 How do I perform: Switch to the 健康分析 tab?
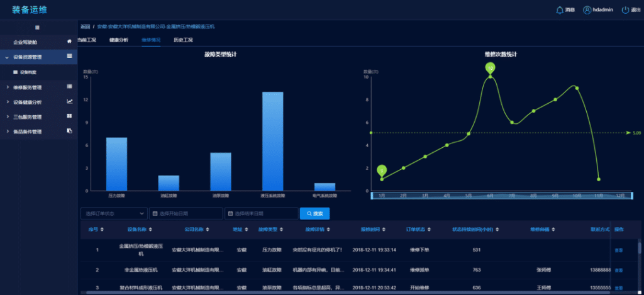tap(119, 40)
